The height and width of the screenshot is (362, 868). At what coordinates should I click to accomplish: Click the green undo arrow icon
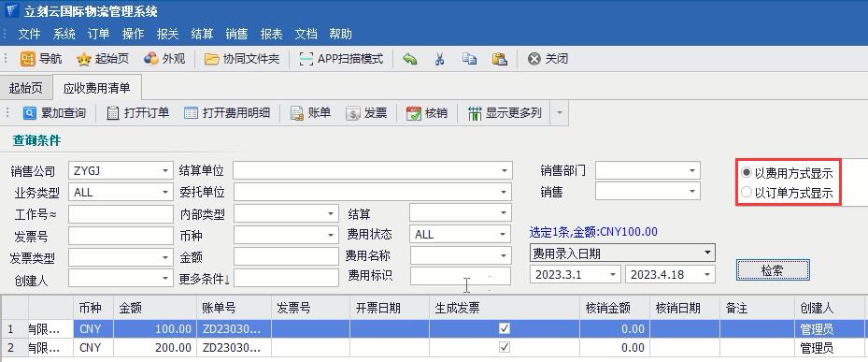409,59
